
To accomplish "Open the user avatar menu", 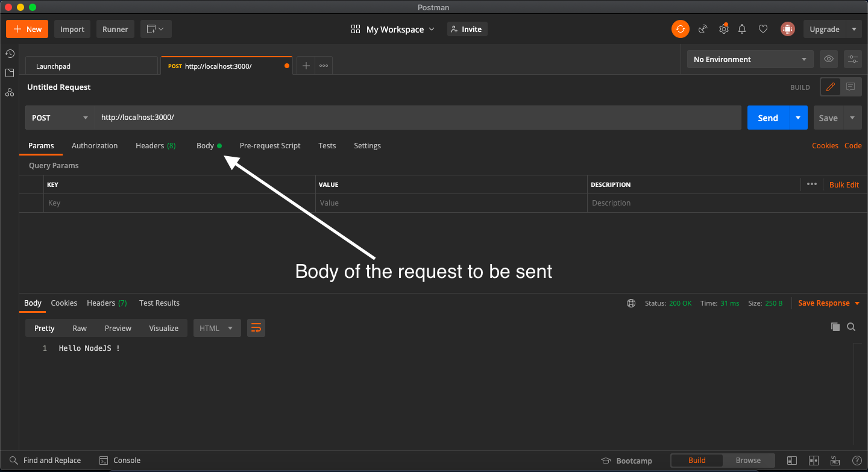I will coord(787,29).
